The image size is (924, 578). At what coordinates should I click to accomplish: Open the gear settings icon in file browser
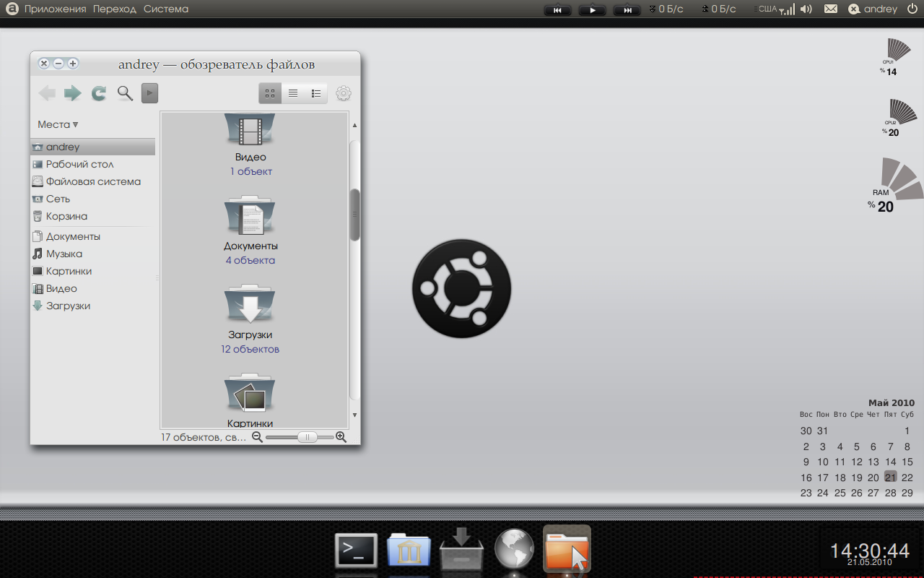coord(344,93)
